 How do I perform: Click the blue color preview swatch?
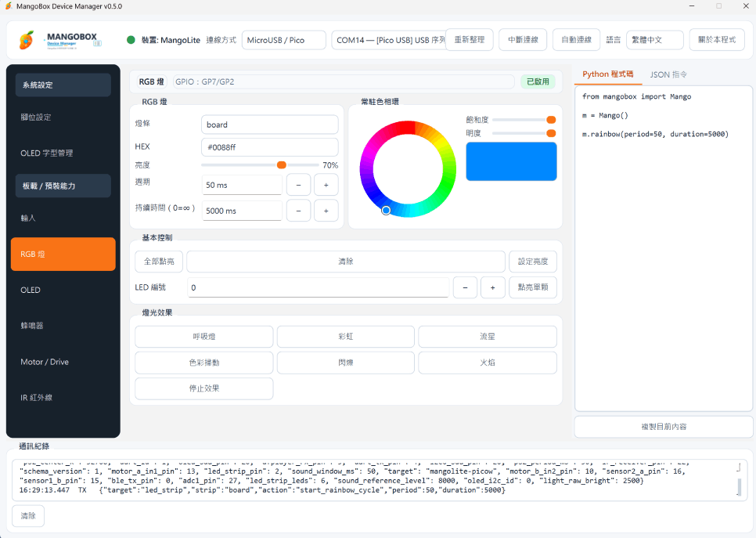pos(511,161)
